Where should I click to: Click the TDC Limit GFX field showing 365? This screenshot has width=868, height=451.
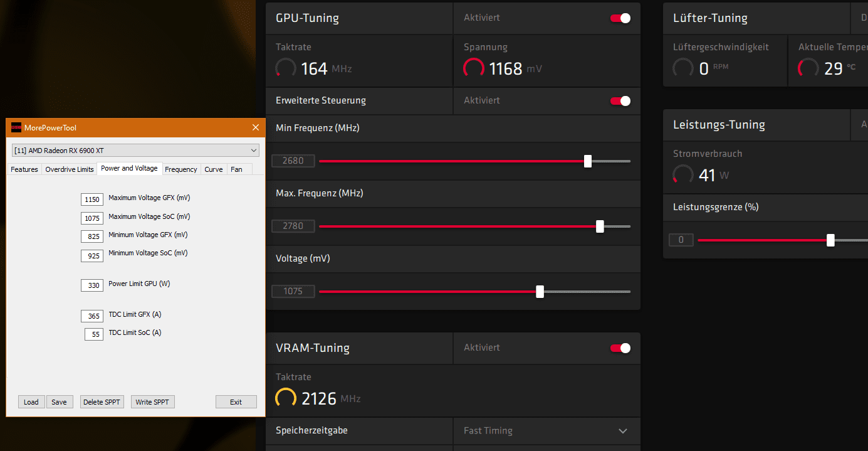[x=92, y=316]
